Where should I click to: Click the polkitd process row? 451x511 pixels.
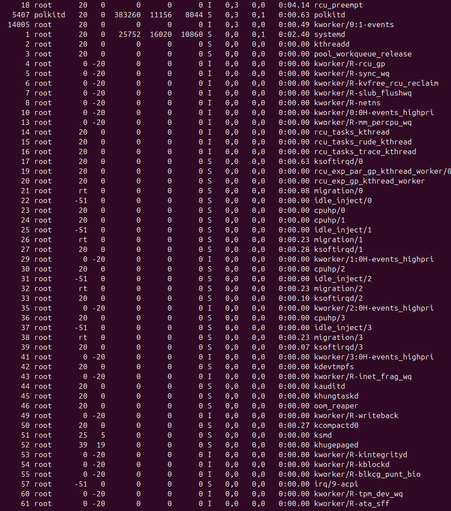225,15
